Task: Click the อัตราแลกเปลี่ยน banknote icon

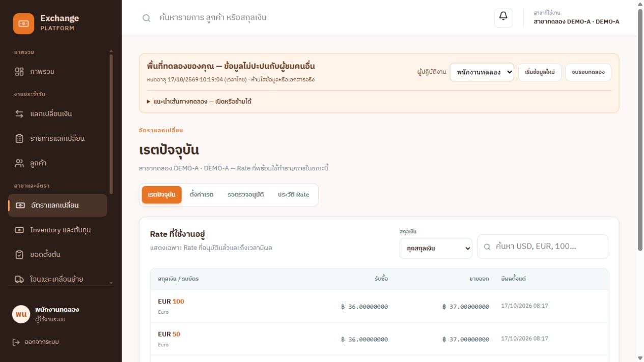Action: [20, 205]
